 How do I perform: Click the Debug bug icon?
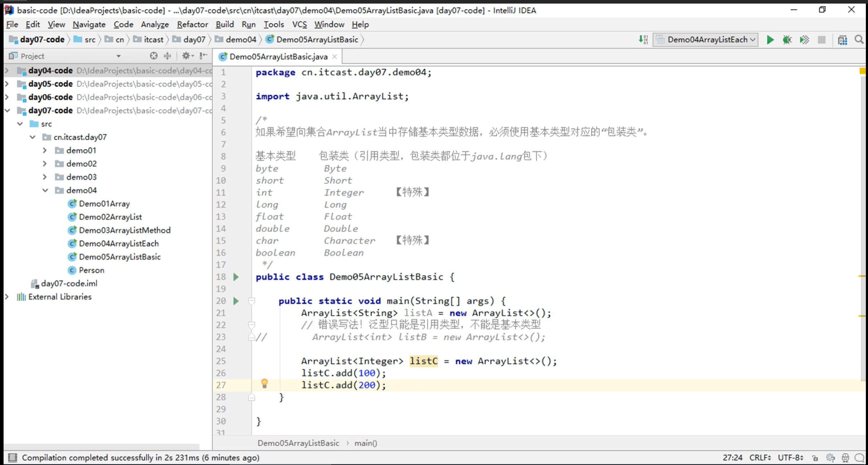pyautogui.click(x=787, y=40)
